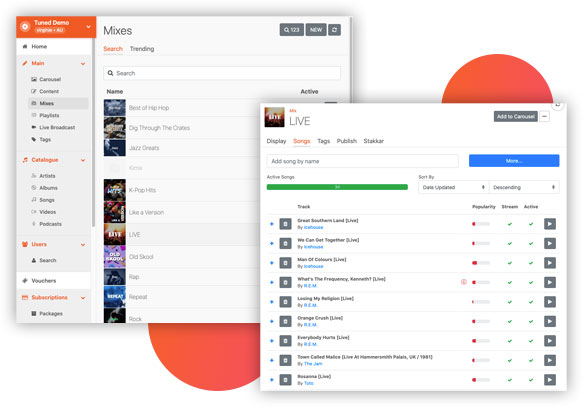Switch to the Stakkar tab
Viewport: 583px width, 407px height.
374,141
